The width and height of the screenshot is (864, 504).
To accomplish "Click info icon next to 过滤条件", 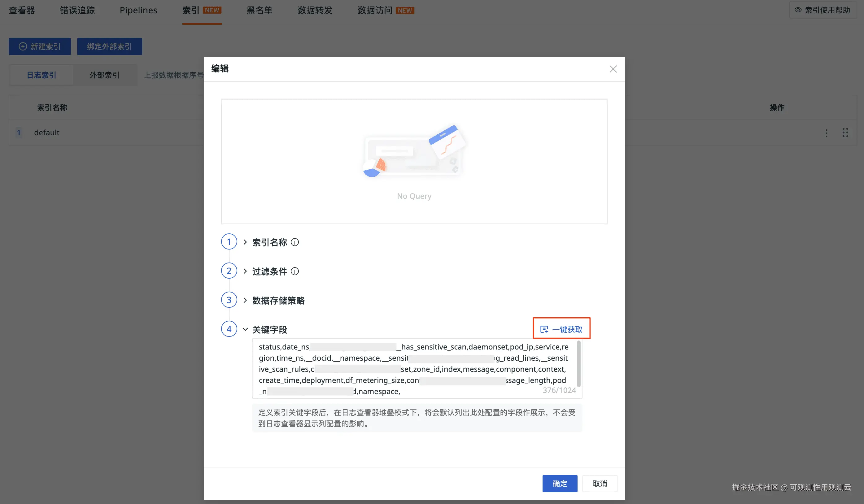I will pyautogui.click(x=295, y=272).
